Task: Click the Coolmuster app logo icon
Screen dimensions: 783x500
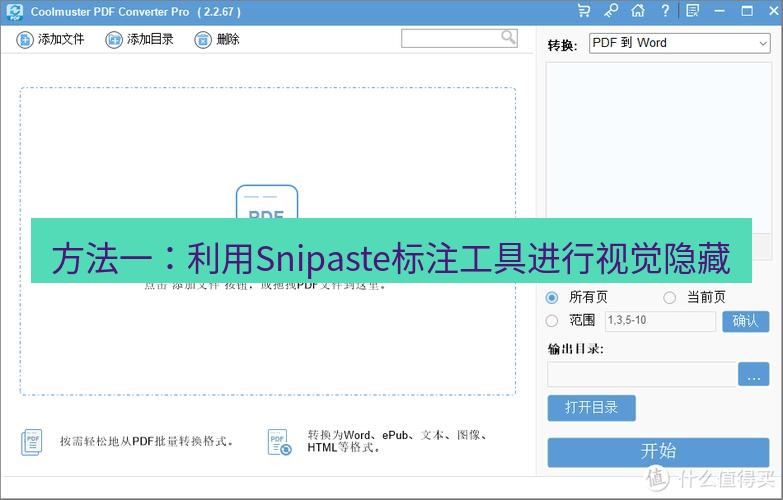Action: 14,12
